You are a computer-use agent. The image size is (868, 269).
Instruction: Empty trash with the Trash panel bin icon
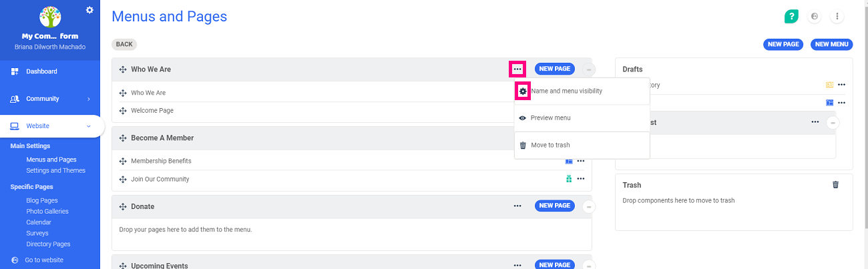coord(835,185)
